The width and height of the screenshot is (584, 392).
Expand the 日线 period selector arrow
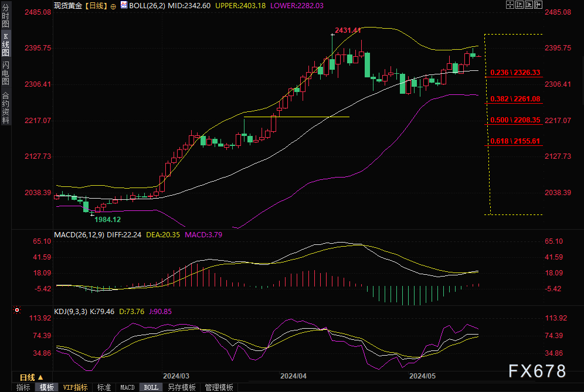pos(40,377)
